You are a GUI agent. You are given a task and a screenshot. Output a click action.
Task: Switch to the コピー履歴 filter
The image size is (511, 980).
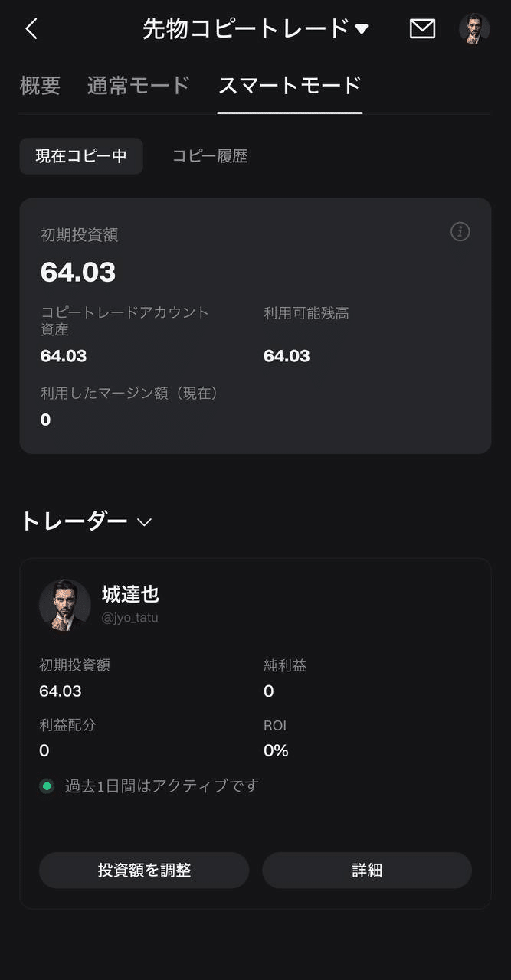pyautogui.click(x=209, y=155)
